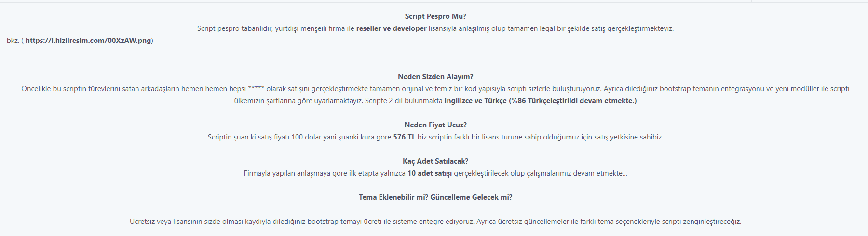The image size is (868, 236).
Task: Click the censored "*****" asterisks
Action: 256,89
